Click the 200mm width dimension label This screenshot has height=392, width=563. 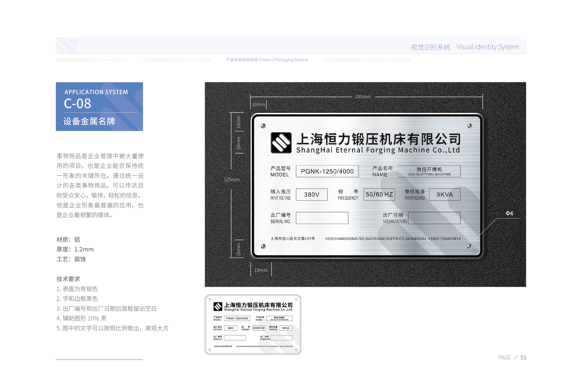tap(363, 97)
